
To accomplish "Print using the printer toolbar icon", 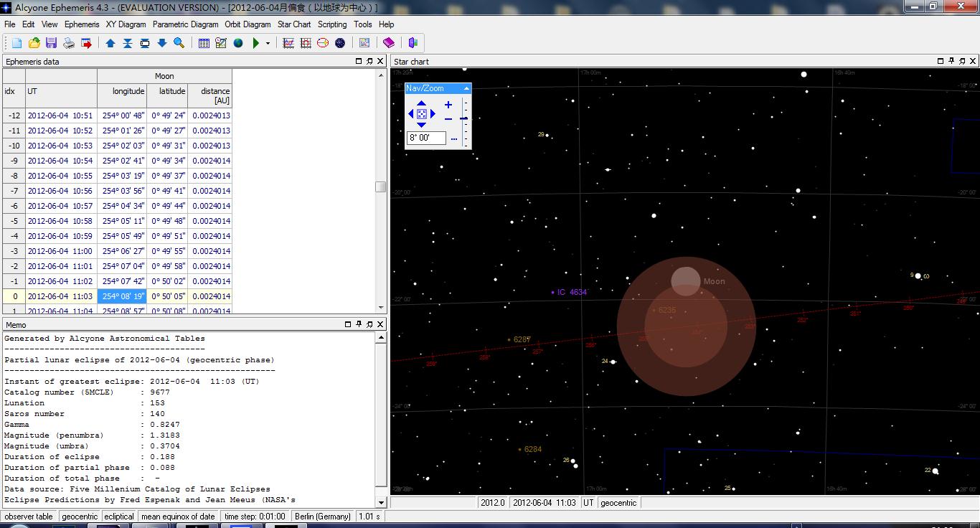I will click(x=69, y=43).
